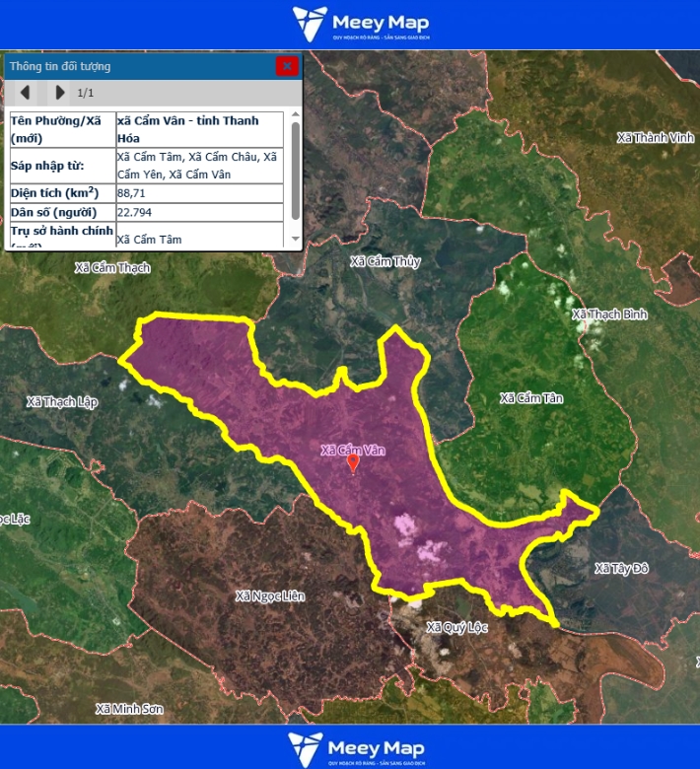Screen dimensions: 700x769
Task: Click the red location pin on Xã Cẩm Vân
Action: (x=353, y=463)
